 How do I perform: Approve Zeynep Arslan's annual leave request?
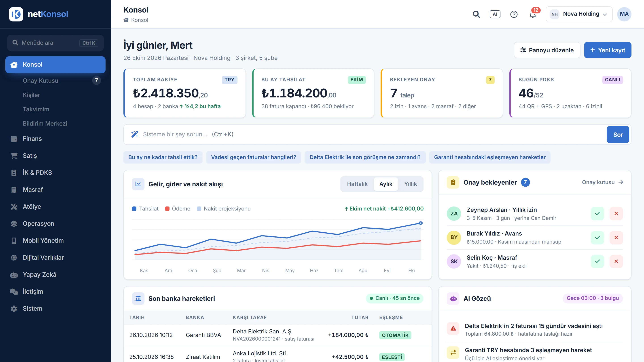[x=597, y=214]
